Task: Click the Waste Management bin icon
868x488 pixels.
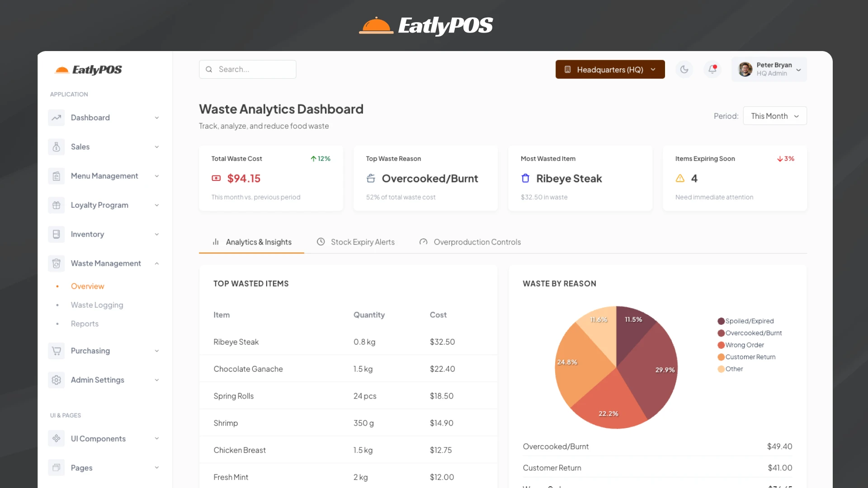Action: pyautogui.click(x=56, y=263)
